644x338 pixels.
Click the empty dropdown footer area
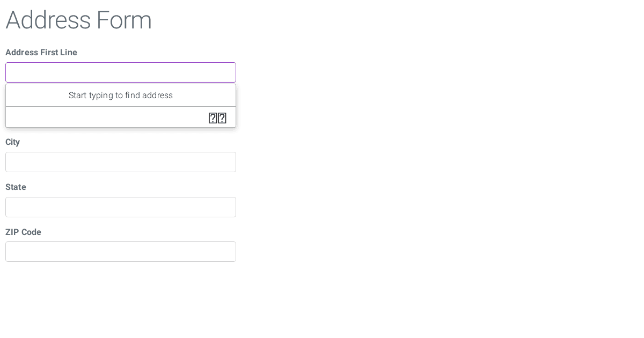(x=80, y=117)
